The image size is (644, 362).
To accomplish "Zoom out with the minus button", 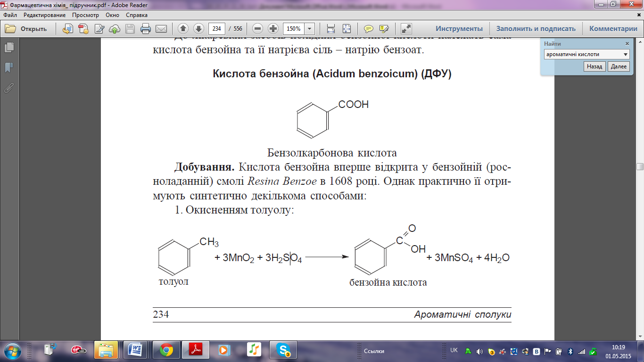I will [257, 28].
